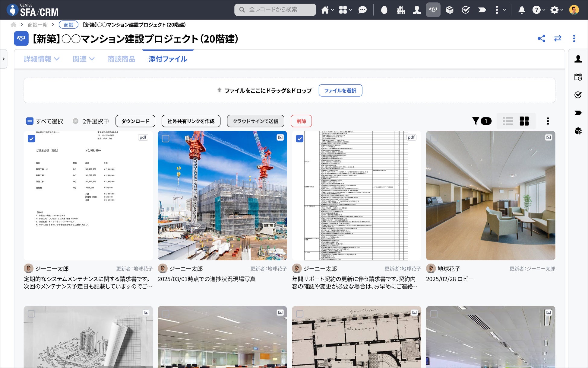Click the share icon near title
The image size is (588, 368).
[x=541, y=39]
